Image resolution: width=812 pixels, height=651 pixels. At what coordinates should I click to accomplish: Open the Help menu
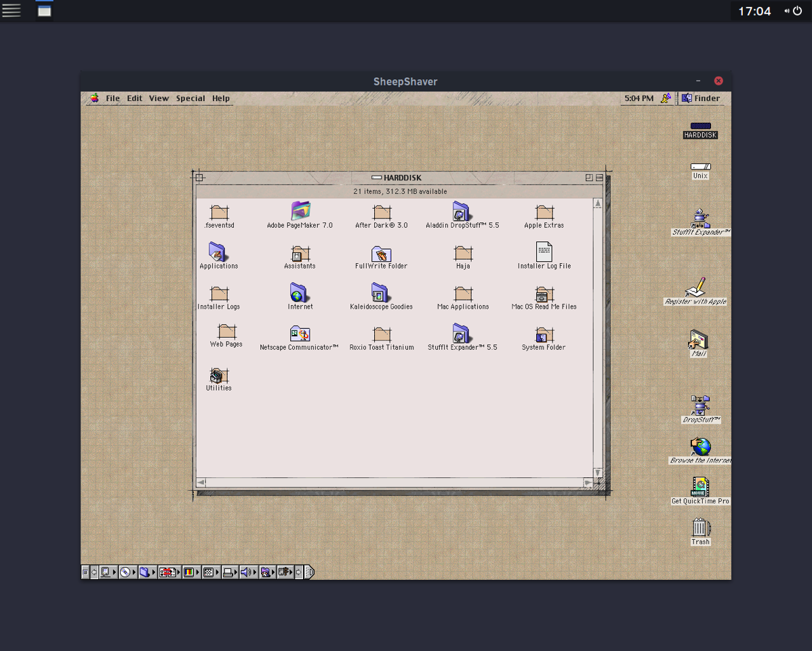pos(220,98)
